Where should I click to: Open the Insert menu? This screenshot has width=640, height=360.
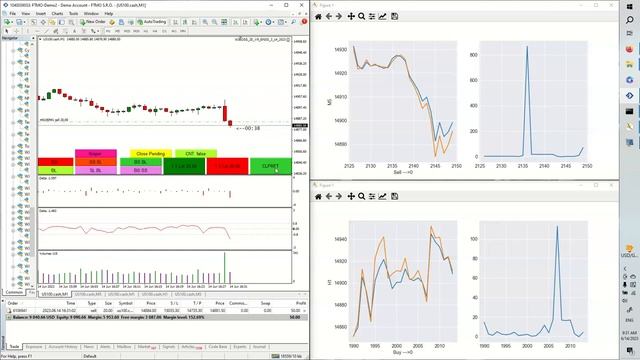41,13
